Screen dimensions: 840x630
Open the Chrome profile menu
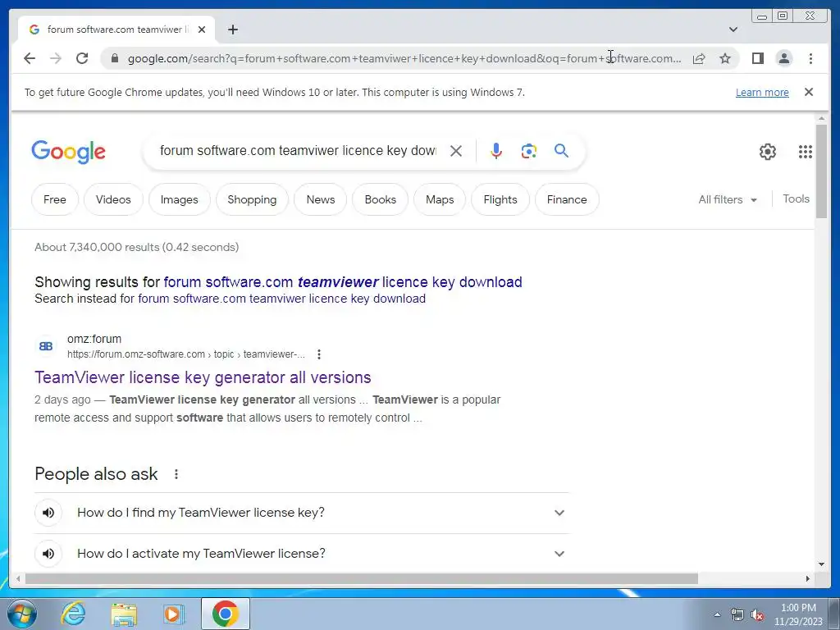[x=783, y=58]
